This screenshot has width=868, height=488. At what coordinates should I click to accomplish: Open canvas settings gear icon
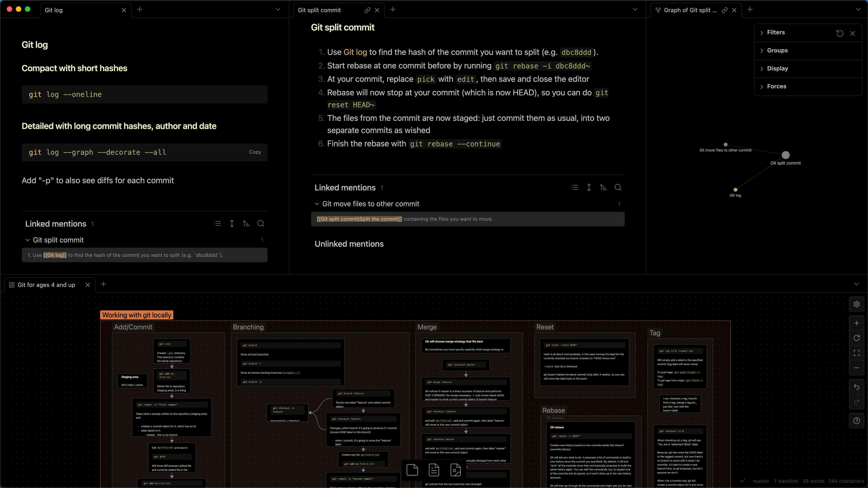tap(856, 304)
